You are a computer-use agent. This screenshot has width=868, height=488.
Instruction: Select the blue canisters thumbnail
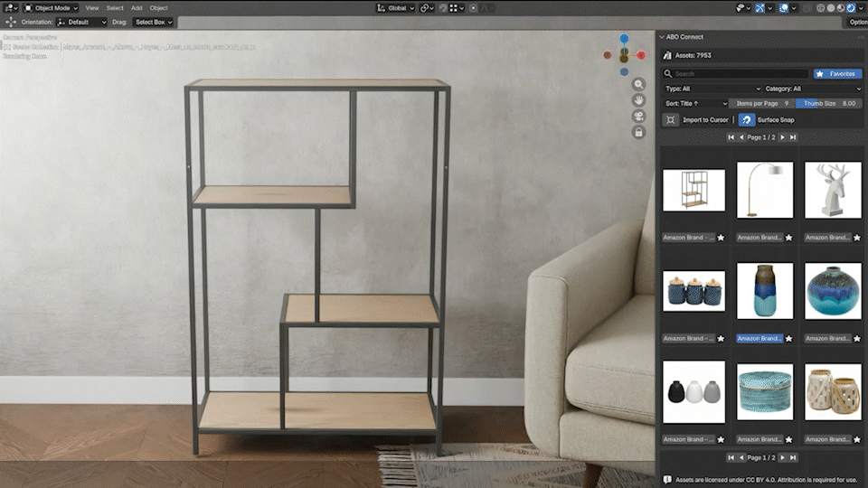pyautogui.click(x=693, y=291)
